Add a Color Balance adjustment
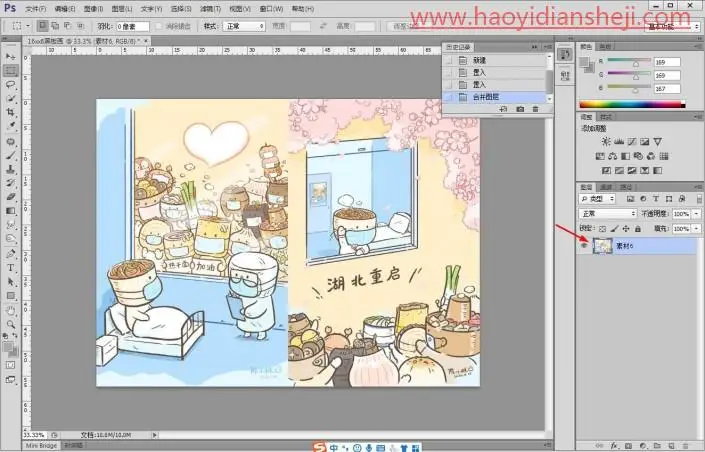This screenshot has width=705, height=452. tap(613, 157)
